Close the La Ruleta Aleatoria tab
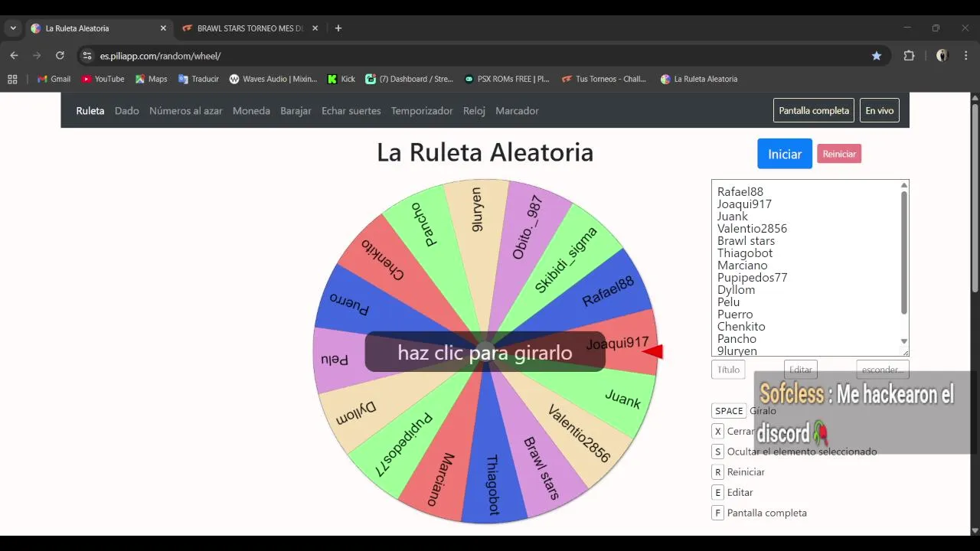 tap(163, 28)
